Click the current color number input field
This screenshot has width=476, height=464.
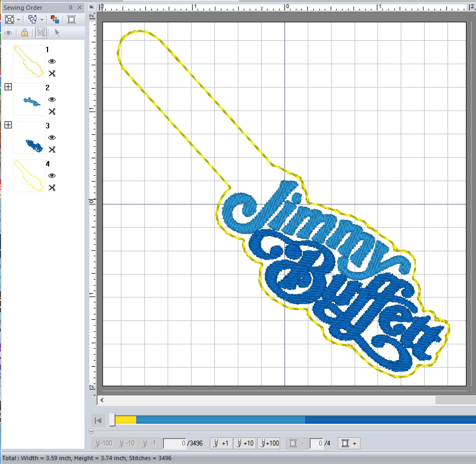316,443
